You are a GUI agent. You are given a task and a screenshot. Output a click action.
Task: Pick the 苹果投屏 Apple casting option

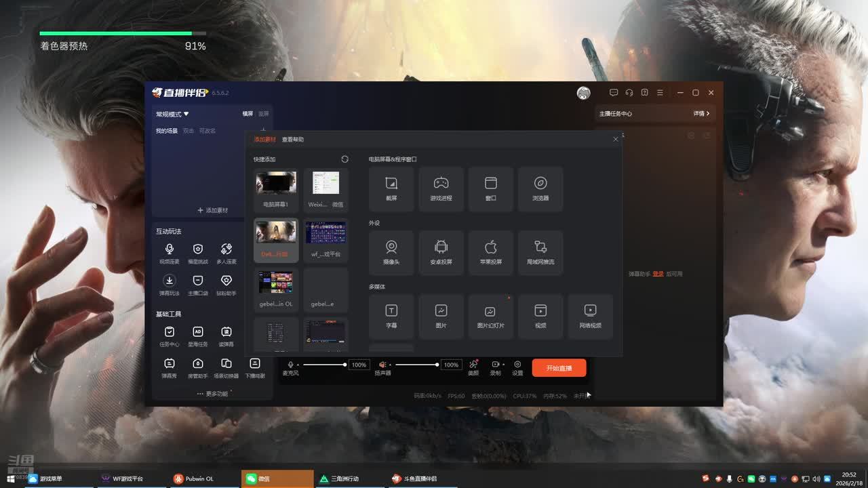(491, 252)
